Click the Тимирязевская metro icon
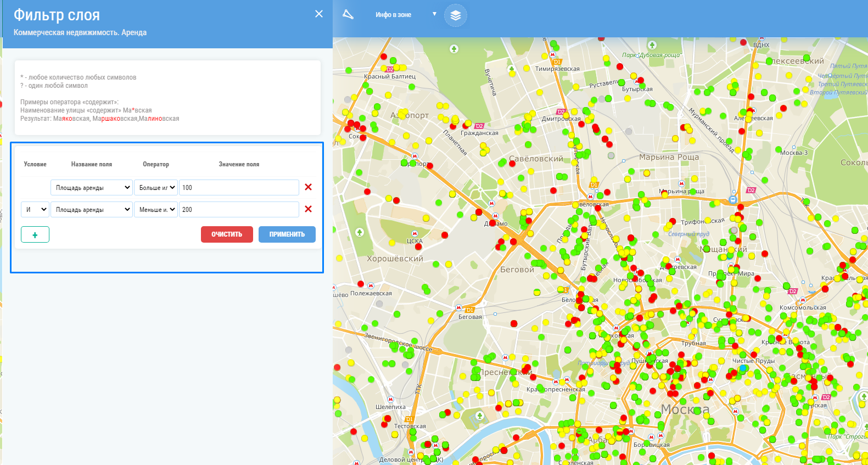868x465 pixels. click(552, 55)
